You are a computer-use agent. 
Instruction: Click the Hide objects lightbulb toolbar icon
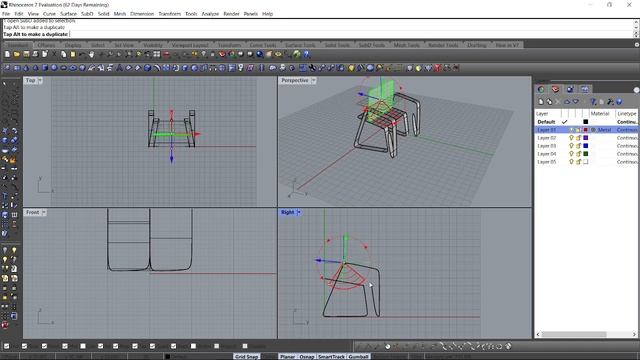point(203,54)
